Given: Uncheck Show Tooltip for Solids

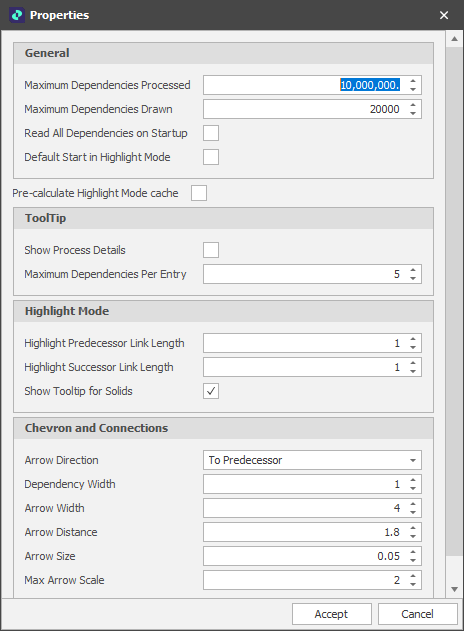Looking at the screenshot, I should (211, 391).
